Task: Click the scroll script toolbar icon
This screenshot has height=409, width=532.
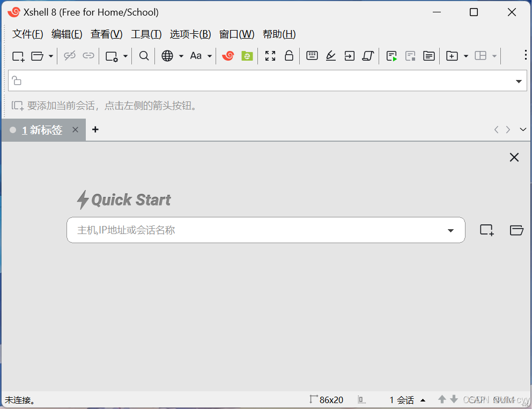Action: click(x=368, y=56)
